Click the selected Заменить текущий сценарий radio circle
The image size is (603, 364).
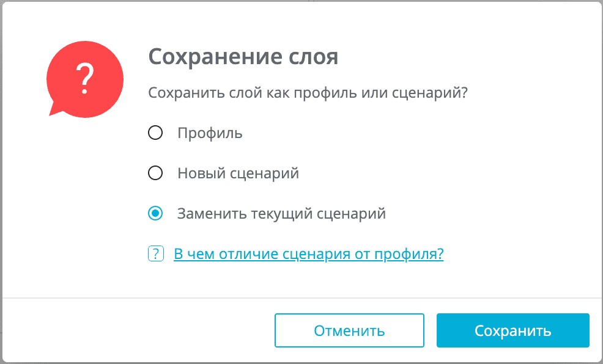(x=155, y=214)
